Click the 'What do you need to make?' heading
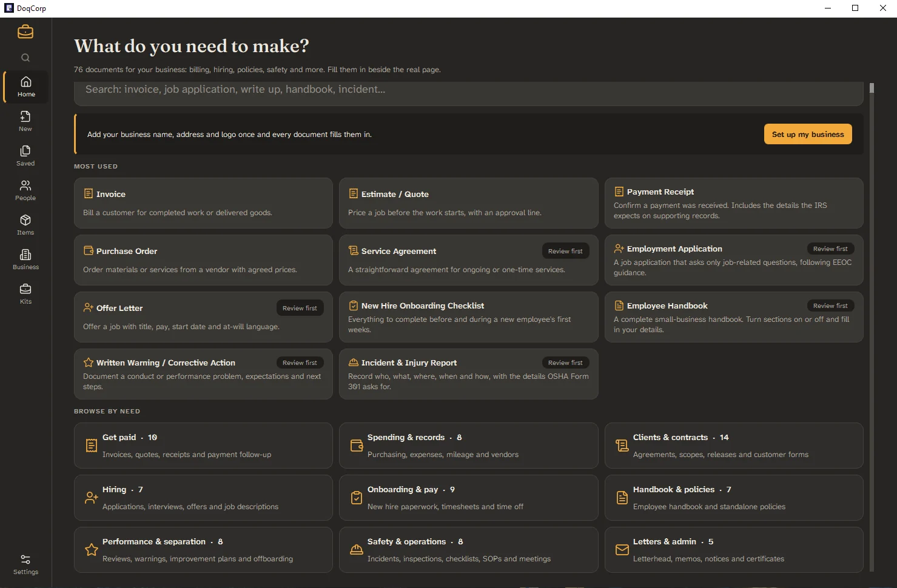The image size is (897, 588). (192, 46)
